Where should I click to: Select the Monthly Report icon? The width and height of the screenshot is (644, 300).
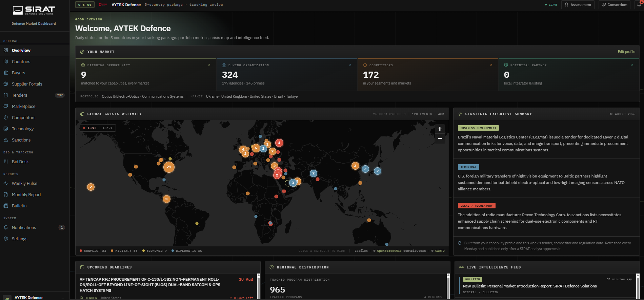(x=6, y=194)
